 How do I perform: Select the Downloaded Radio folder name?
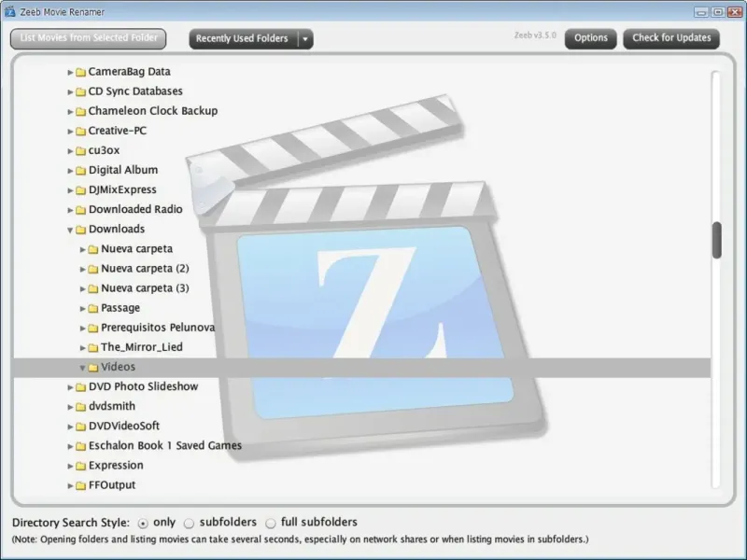click(x=135, y=209)
